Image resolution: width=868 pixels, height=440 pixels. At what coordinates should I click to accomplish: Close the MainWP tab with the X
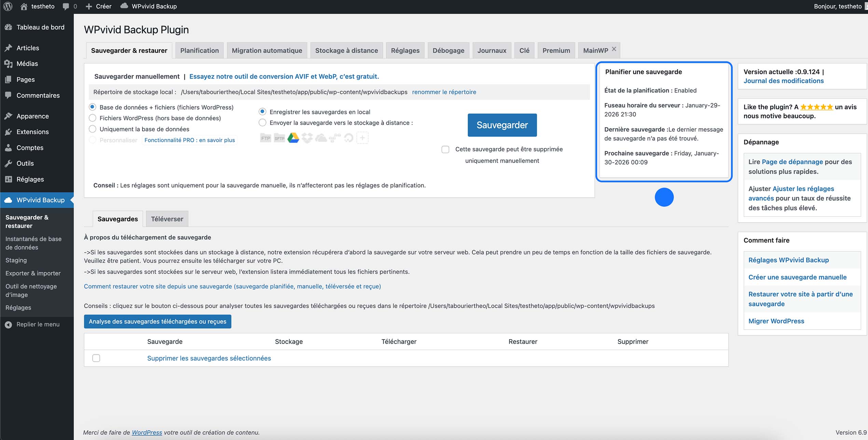[x=614, y=48]
